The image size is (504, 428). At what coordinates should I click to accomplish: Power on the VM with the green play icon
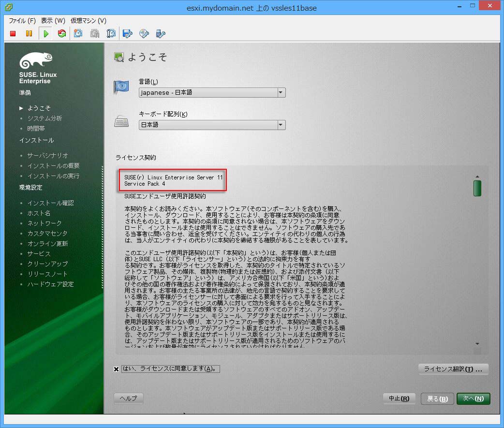coord(45,33)
